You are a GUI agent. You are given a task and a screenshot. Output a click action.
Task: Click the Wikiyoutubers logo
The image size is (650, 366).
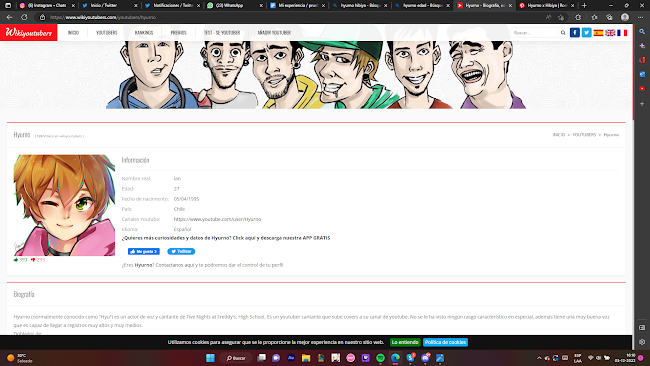point(29,33)
